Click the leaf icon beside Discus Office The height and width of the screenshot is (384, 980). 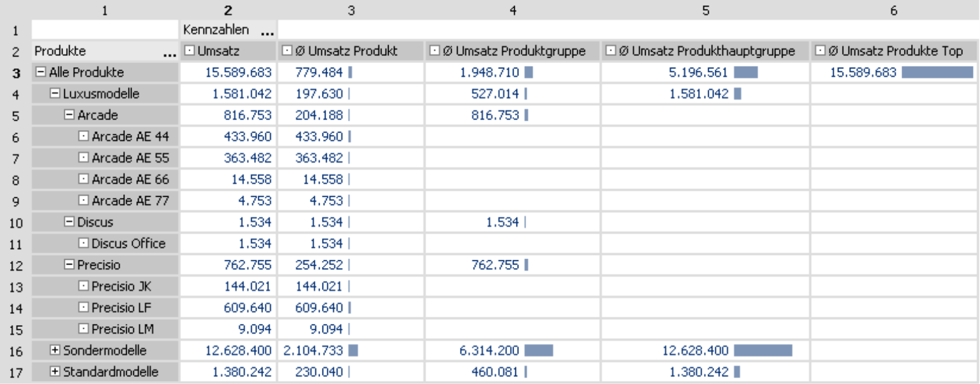(83, 243)
